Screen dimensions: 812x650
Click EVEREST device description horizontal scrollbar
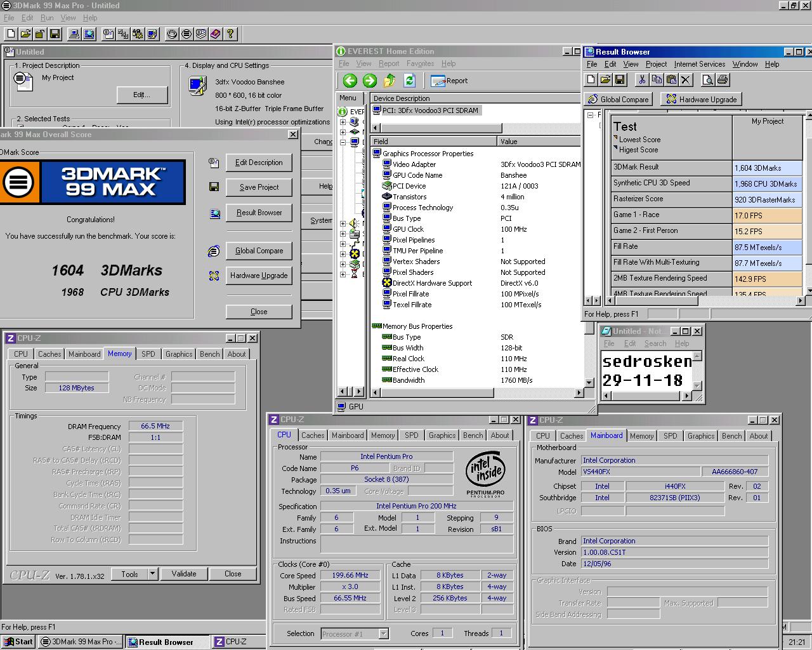point(476,128)
